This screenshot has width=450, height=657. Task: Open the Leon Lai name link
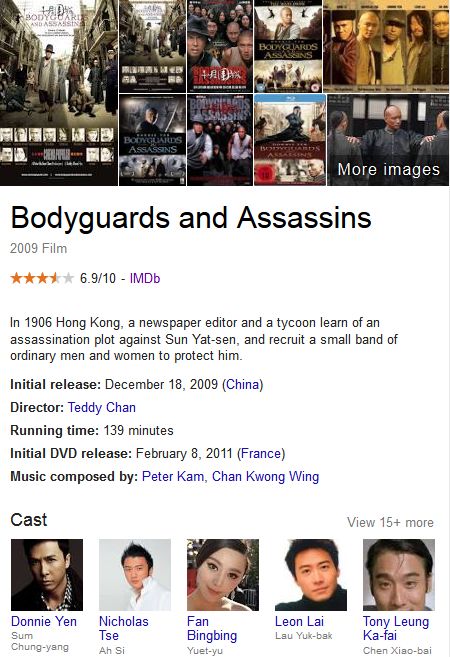pos(300,621)
